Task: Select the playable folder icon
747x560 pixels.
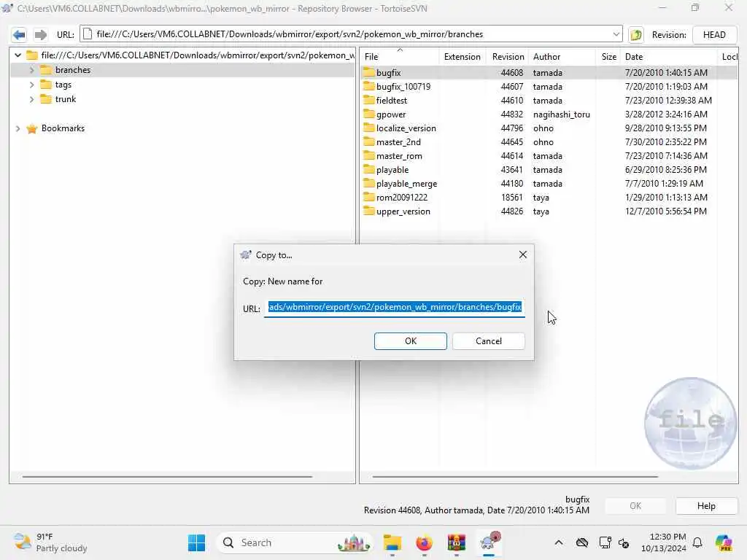Action: point(368,169)
